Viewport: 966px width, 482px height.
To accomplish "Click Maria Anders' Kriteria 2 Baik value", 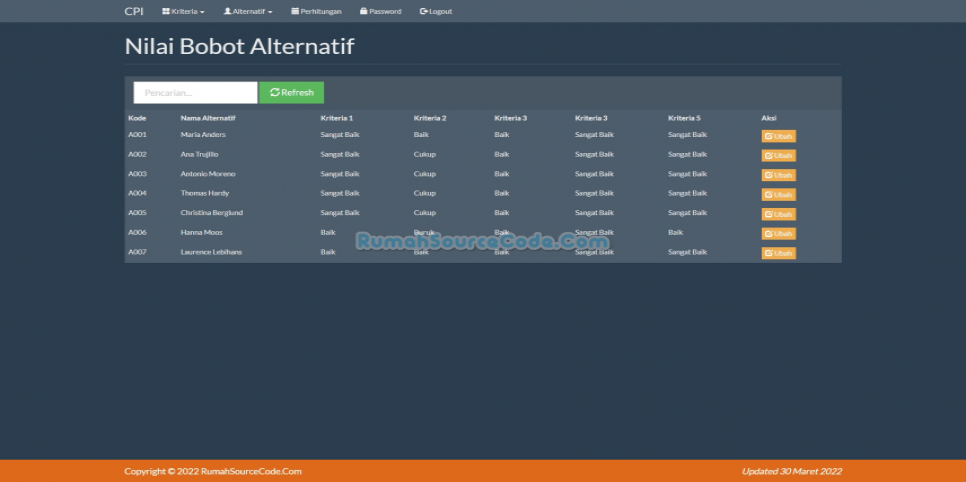I will click(421, 134).
